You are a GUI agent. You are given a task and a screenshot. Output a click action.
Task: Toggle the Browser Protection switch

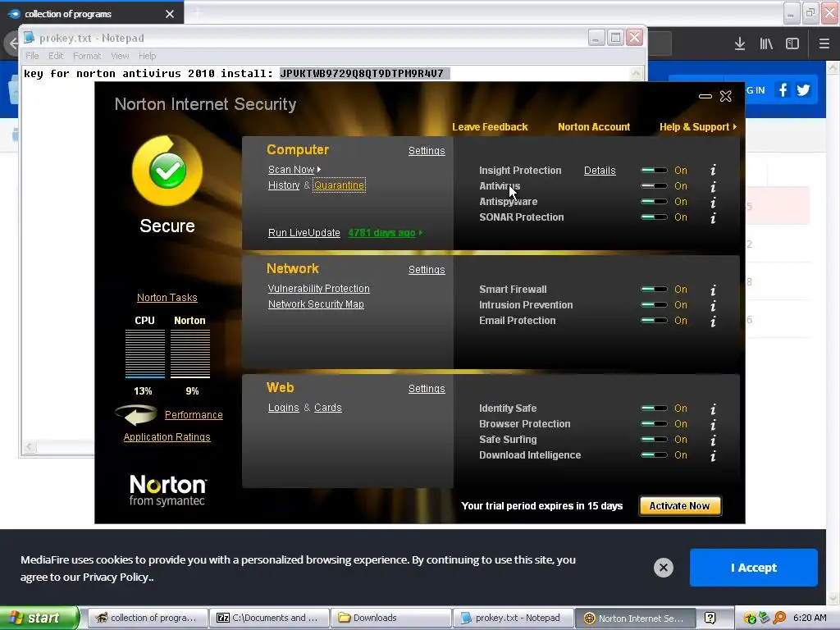[654, 424]
